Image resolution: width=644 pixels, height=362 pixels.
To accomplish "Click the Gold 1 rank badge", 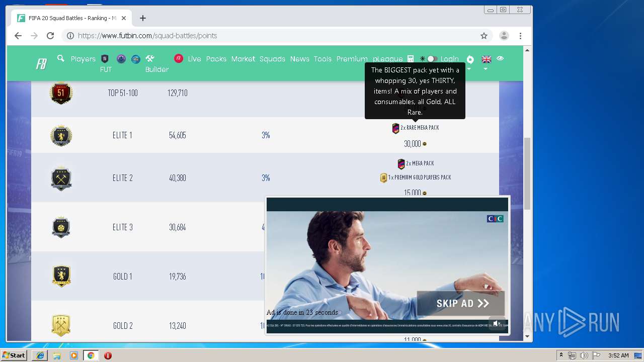I will (x=61, y=276).
